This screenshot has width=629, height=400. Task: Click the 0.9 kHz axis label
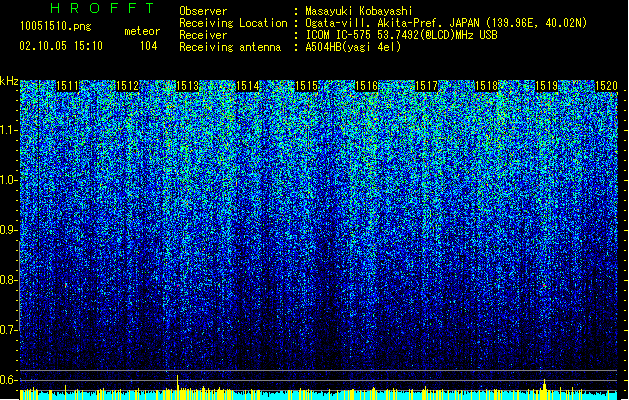[x=8, y=230]
